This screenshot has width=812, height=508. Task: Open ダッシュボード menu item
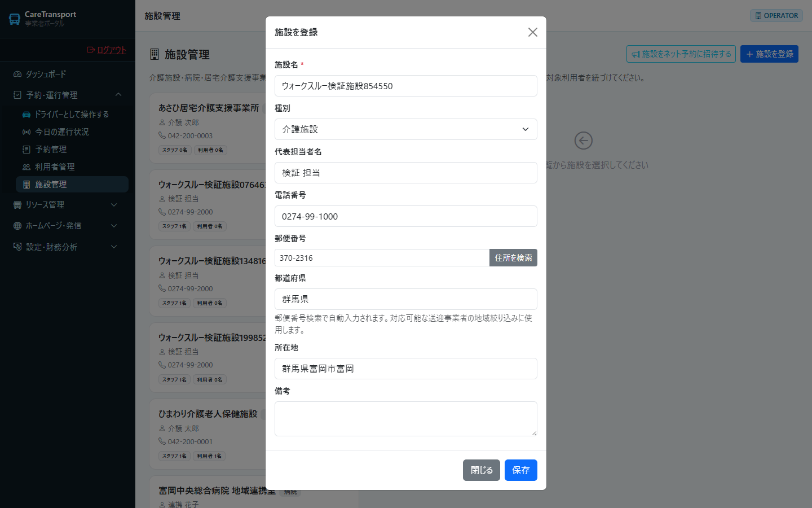pyautogui.click(x=68, y=75)
